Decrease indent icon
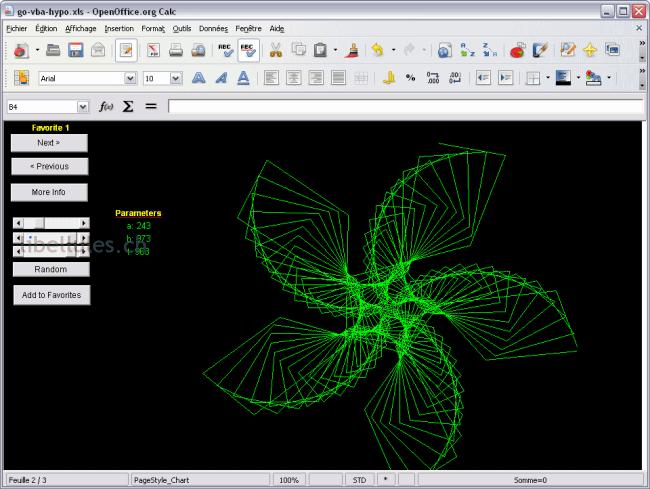Viewport: 650px width, 489px height. (x=483, y=78)
